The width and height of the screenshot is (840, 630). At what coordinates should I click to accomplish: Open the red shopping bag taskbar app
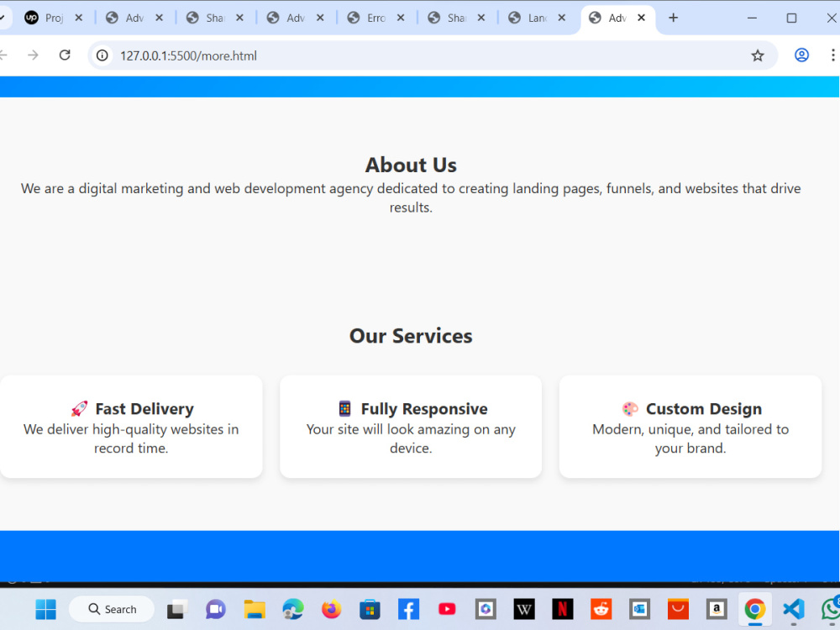[678, 609]
